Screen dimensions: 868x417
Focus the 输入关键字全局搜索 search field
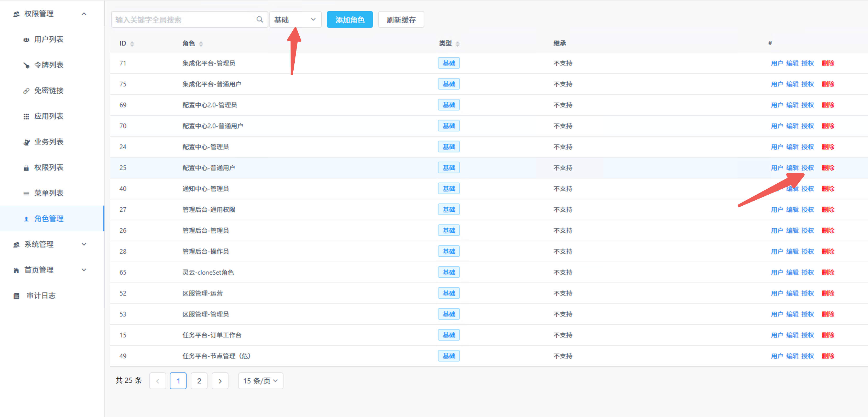189,20
